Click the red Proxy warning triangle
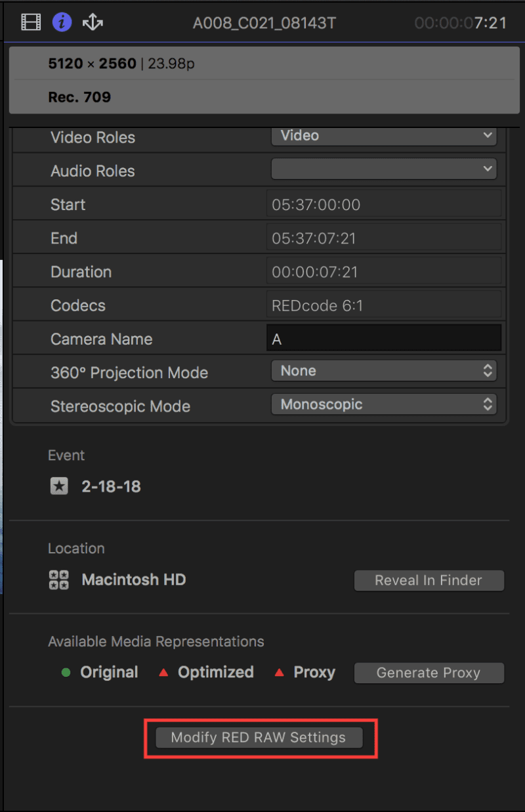The height and width of the screenshot is (812, 525). 279,672
